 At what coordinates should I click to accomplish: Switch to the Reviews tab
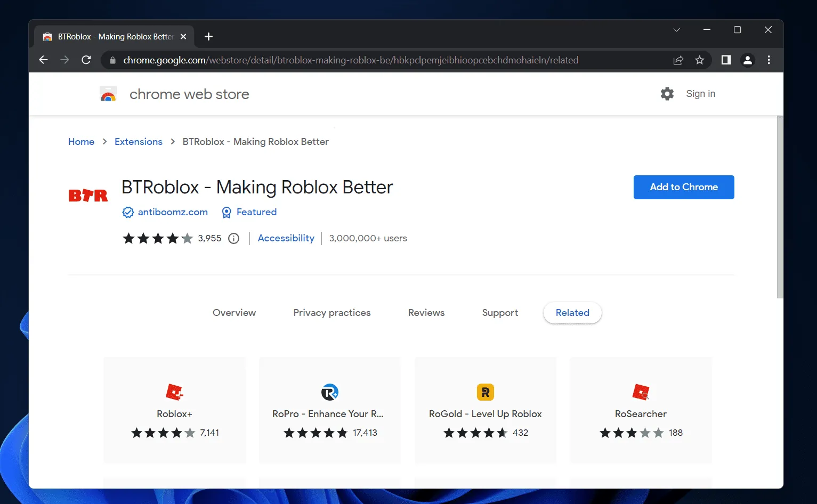pyautogui.click(x=426, y=313)
